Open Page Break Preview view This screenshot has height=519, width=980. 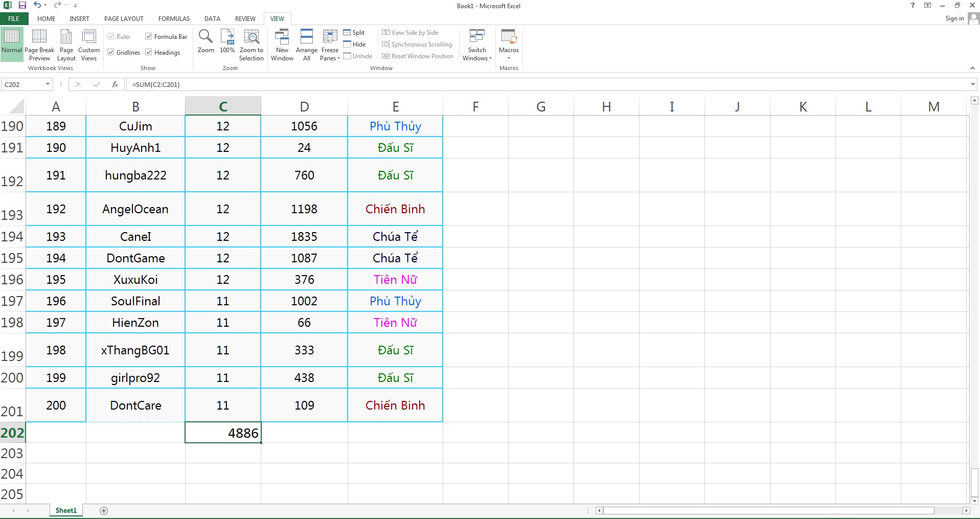pyautogui.click(x=39, y=45)
